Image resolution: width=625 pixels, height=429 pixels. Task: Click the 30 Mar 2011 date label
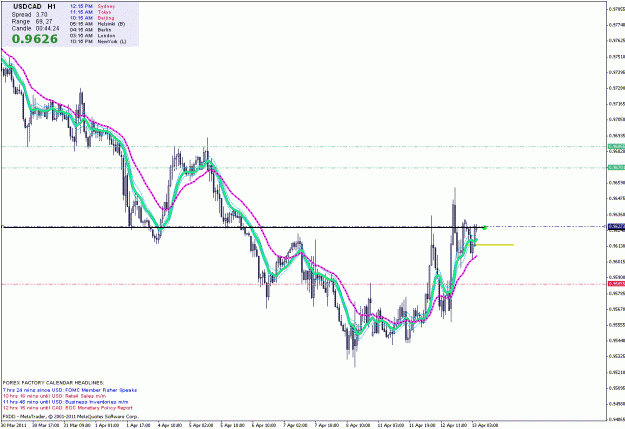(x=14, y=425)
